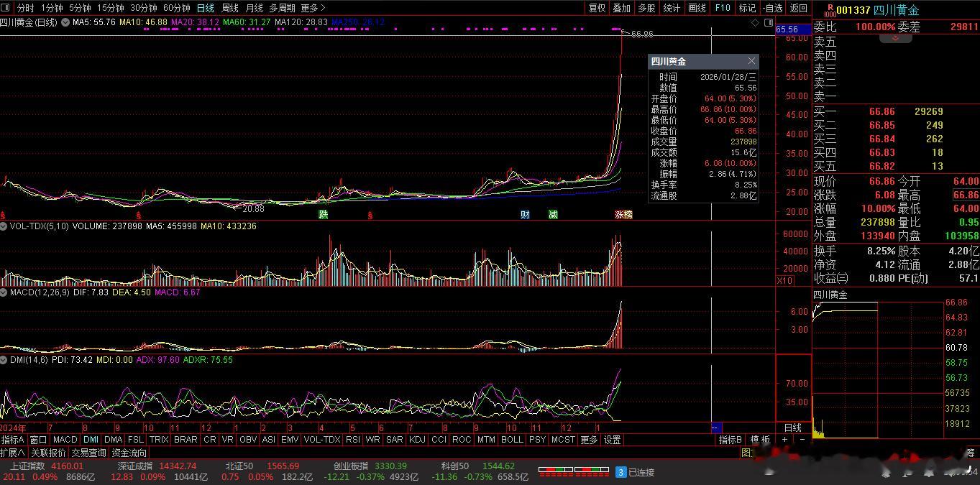Image resolution: width=980 pixels, height=485 pixels.
Task: Open F10 company information
Action: click(723, 8)
